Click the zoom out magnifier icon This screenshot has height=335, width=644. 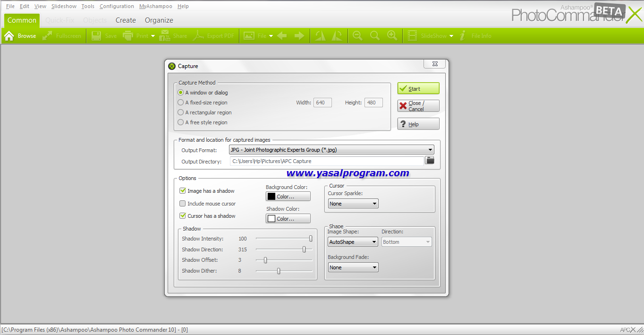(357, 36)
